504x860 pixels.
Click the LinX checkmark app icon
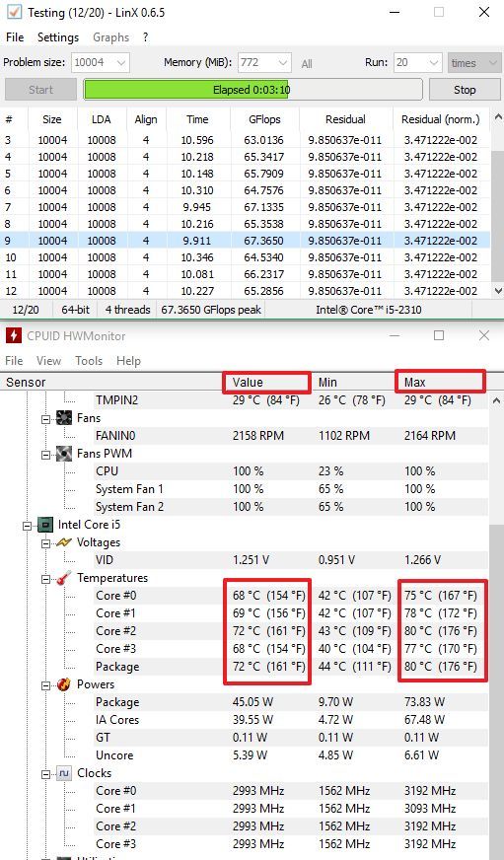click(14, 12)
